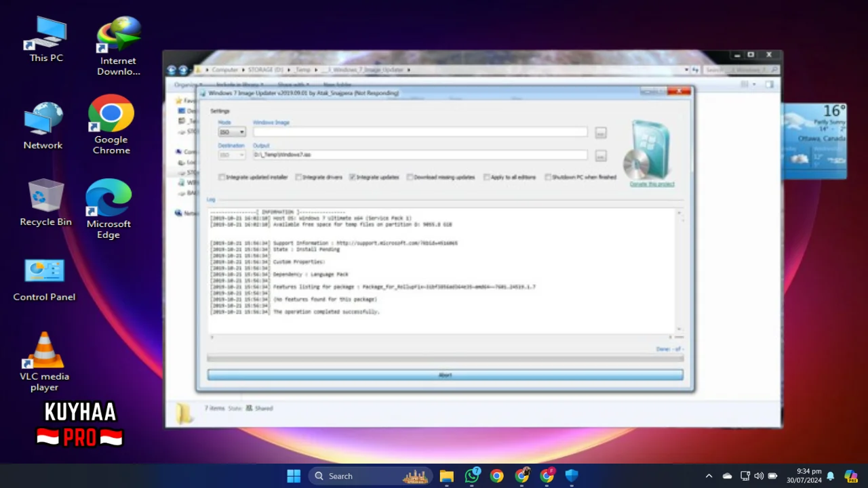Click the Image Updater progress bar
The height and width of the screenshot is (488, 868).
pyautogui.click(x=445, y=359)
